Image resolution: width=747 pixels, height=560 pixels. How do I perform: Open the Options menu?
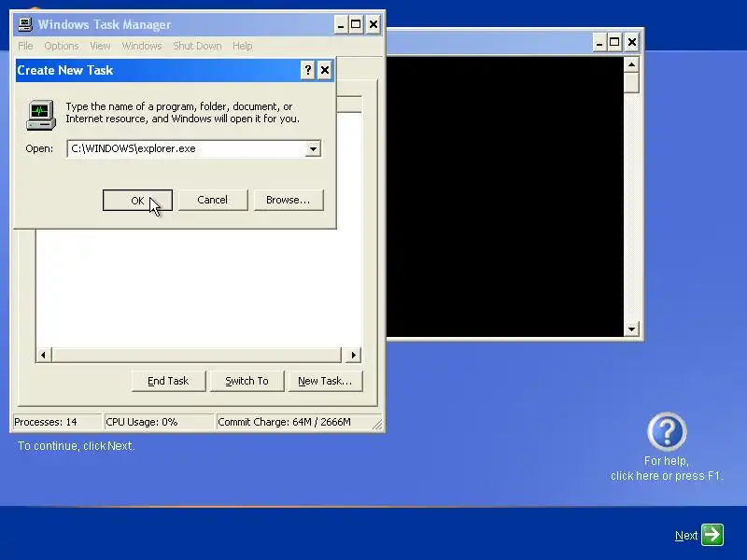(x=62, y=46)
